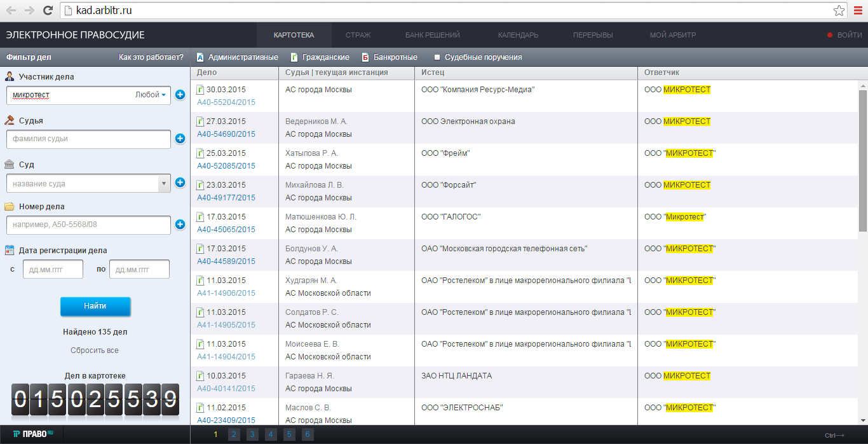The width and height of the screenshot is (868, 444).
Task: Open case A40-40141/2015
Action: 226,389
